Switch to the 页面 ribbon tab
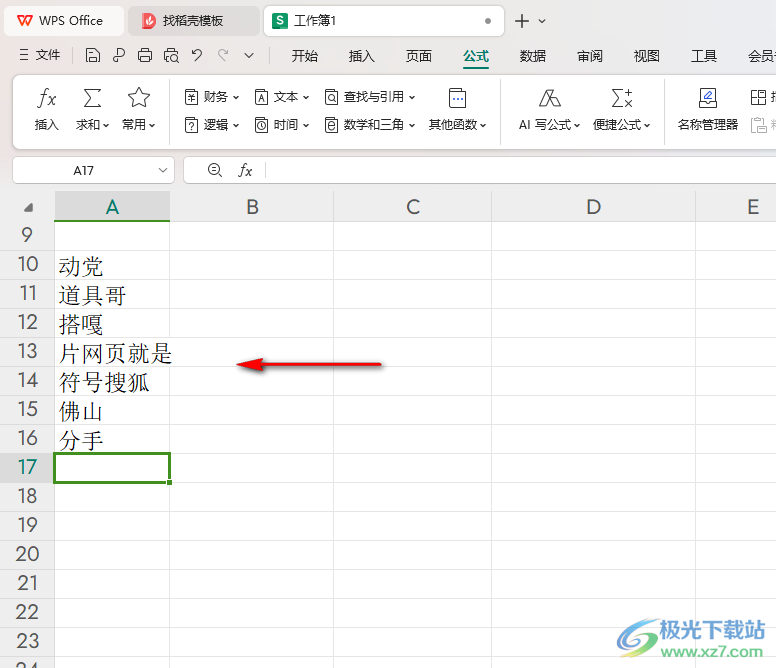This screenshot has height=668, width=776. pyautogui.click(x=419, y=56)
